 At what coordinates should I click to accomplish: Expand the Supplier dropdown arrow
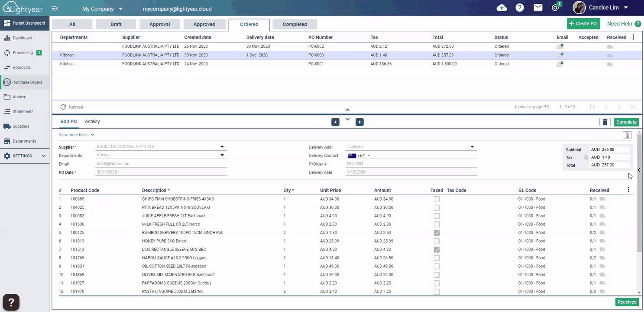click(222, 147)
